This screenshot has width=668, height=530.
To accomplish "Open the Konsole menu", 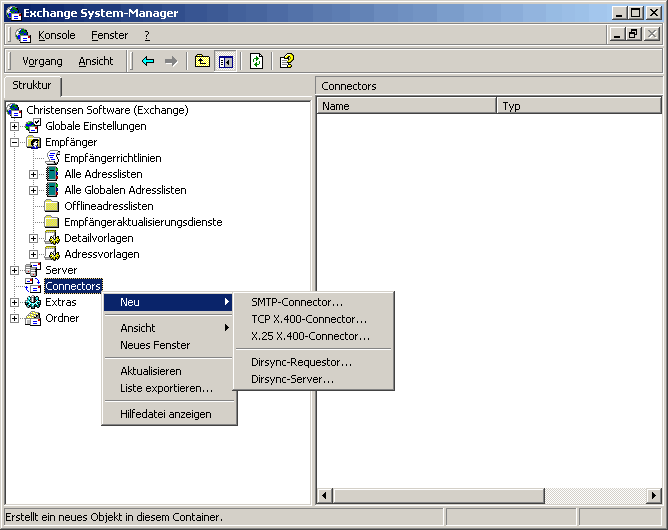I will pos(57,35).
